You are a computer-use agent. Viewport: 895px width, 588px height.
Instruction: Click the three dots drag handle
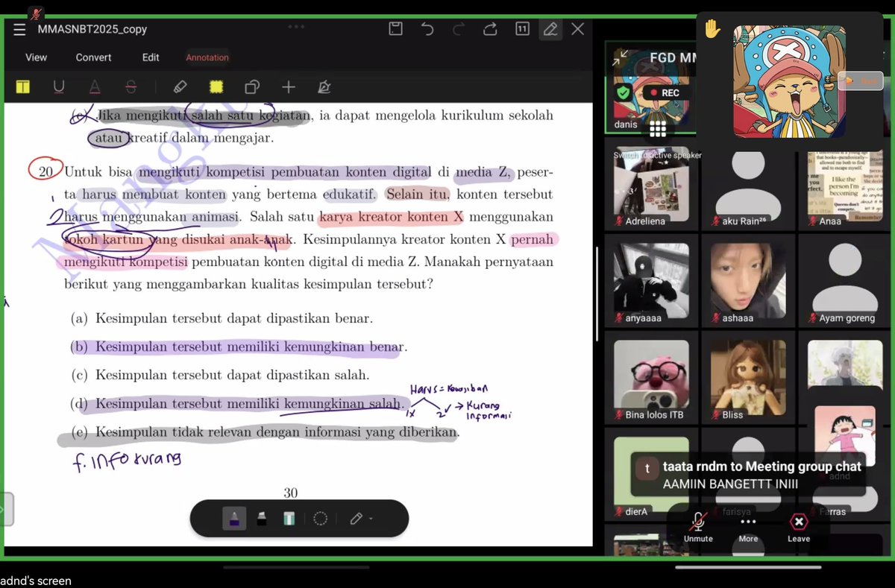coord(296,26)
